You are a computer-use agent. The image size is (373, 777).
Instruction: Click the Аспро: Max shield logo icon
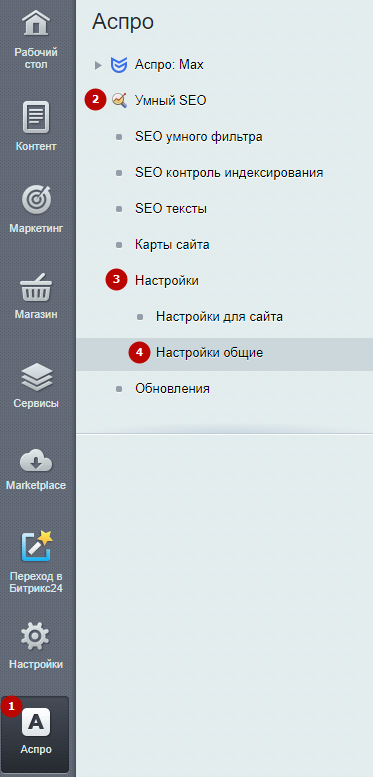[119, 65]
